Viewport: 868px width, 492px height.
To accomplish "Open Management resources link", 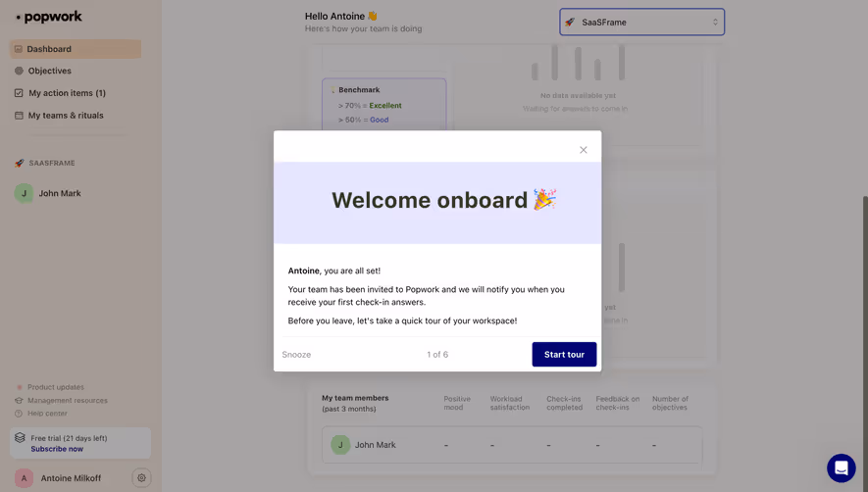I will [x=68, y=400].
